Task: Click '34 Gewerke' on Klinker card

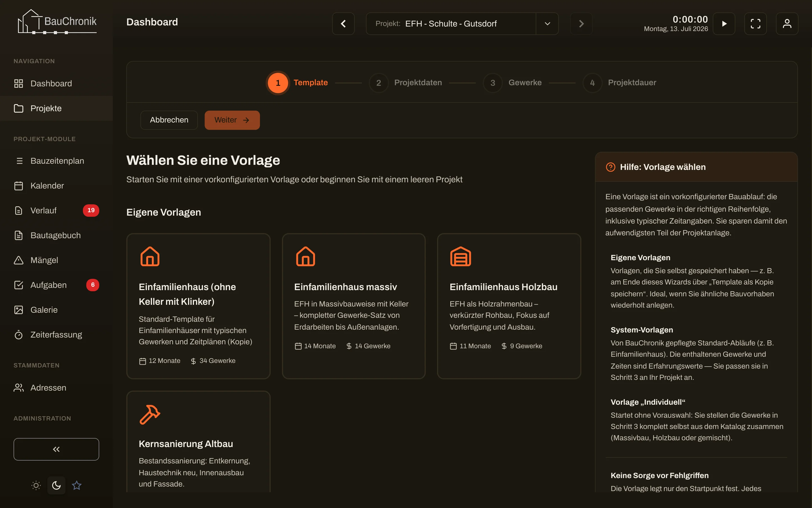Action: tap(213, 361)
